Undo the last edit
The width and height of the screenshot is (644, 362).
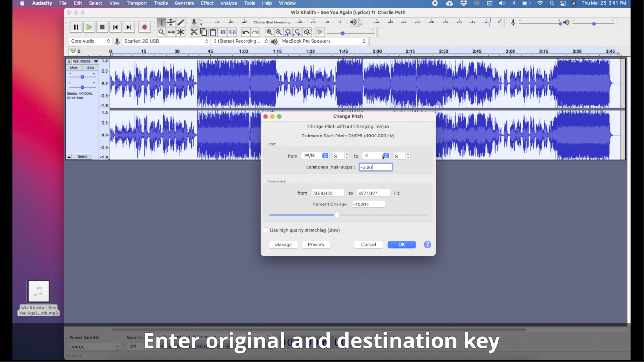245,32
